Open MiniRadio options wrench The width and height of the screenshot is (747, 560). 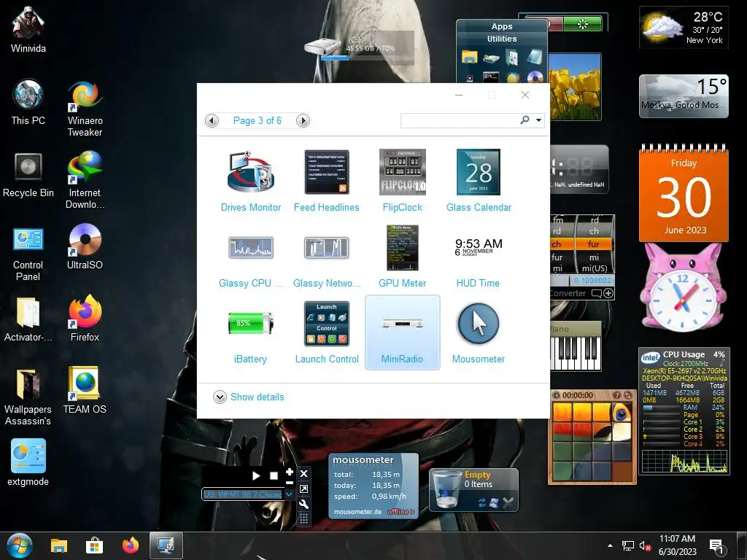click(303, 504)
